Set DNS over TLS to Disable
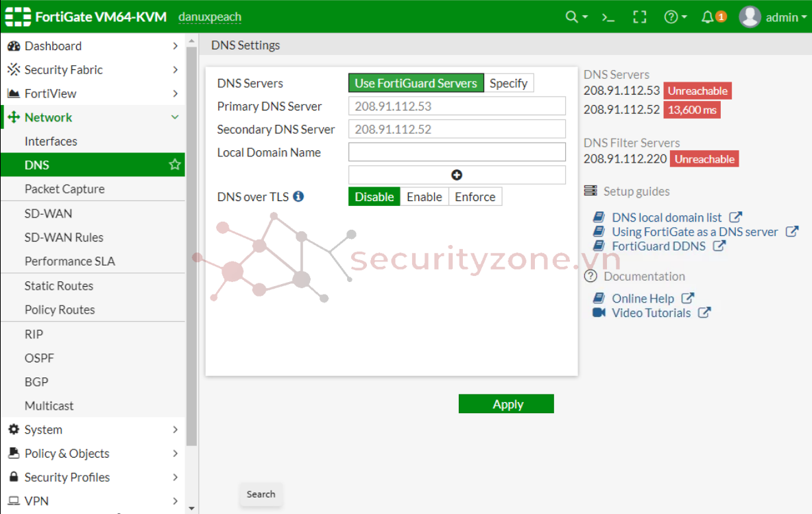 [374, 197]
